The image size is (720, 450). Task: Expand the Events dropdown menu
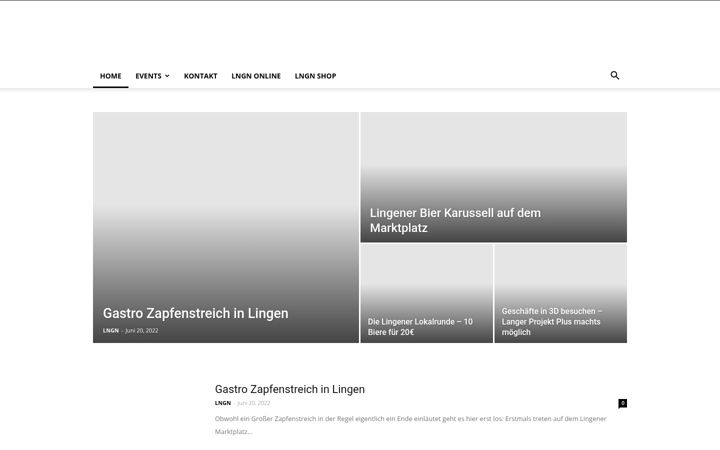click(152, 76)
